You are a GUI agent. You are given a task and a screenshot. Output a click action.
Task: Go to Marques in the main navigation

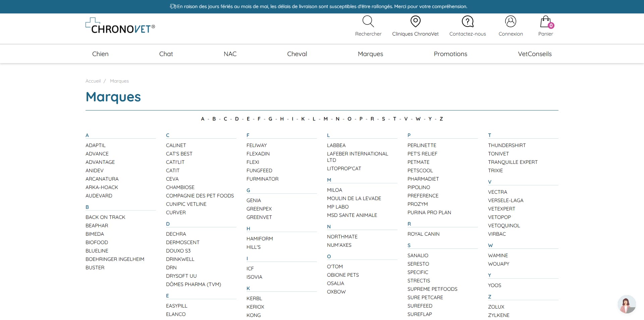[370, 54]
